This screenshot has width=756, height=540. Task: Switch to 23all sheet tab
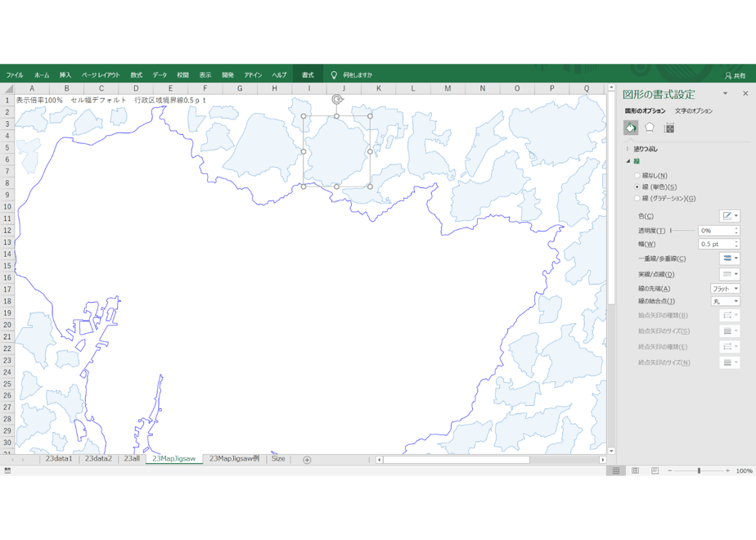point(132,458)
